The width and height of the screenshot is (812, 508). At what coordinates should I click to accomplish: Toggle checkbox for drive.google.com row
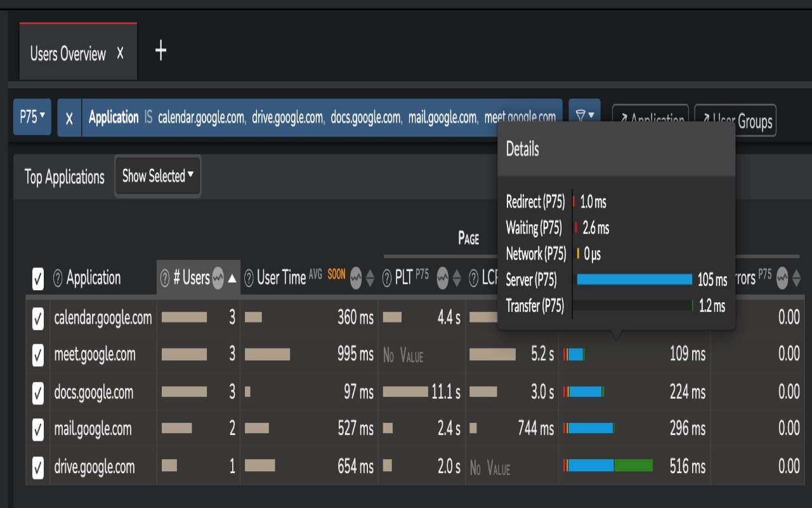pyautogui.click(x=38, y=468)
